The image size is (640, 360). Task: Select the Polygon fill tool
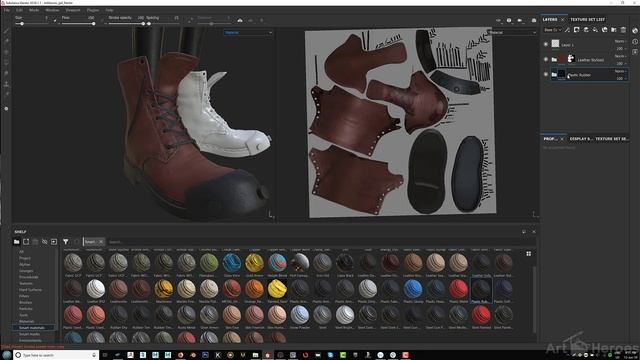tap(6, 63)
